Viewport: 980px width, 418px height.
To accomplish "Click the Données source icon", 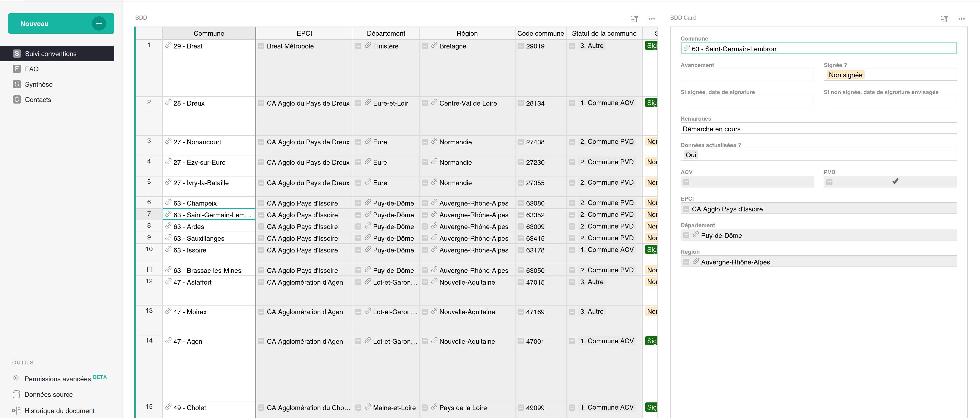I will click(16, 395).
